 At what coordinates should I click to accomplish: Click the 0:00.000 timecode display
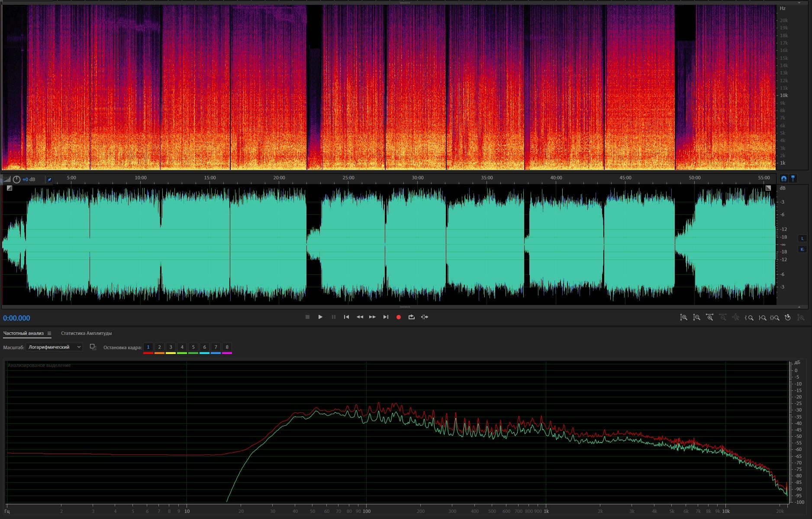coord(16,318)
